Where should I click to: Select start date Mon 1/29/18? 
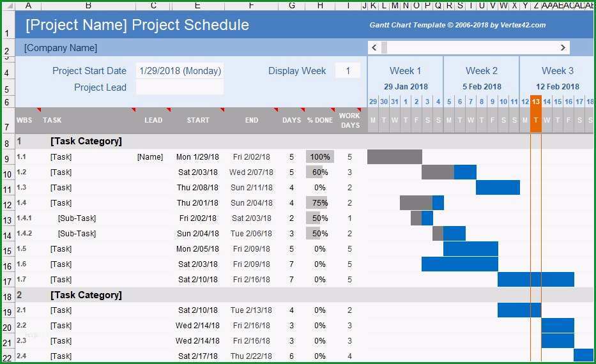[x=197, y=157]
